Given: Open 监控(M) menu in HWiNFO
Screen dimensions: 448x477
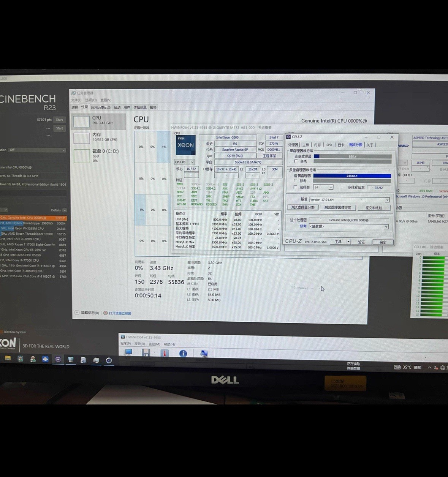Looking at the screenshot, I should coord(154,344).
